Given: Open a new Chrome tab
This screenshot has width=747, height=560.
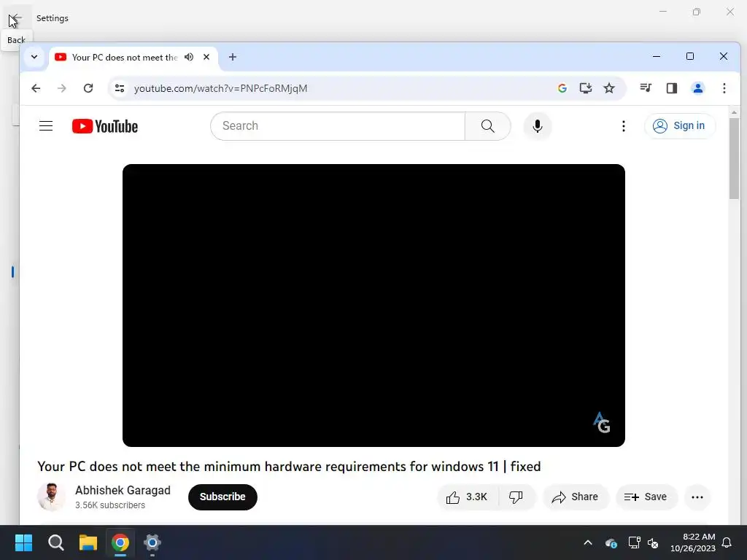Looking at the screenshot, I should (x=233, y=57).
